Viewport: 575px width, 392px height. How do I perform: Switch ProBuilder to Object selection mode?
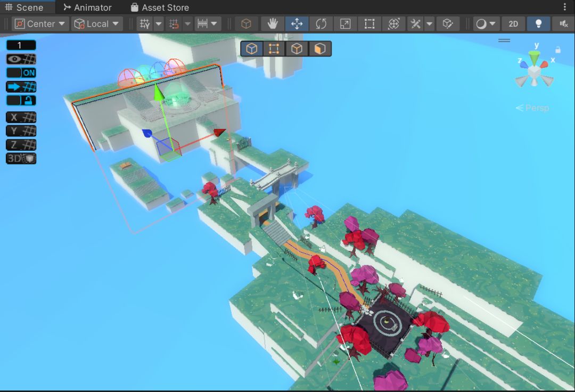[251, 49]
